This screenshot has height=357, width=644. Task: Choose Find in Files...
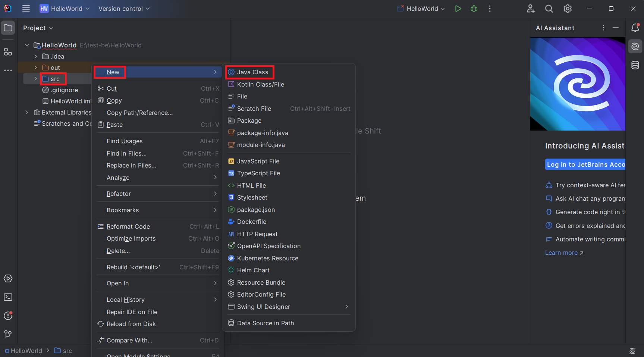coord(158,153)
